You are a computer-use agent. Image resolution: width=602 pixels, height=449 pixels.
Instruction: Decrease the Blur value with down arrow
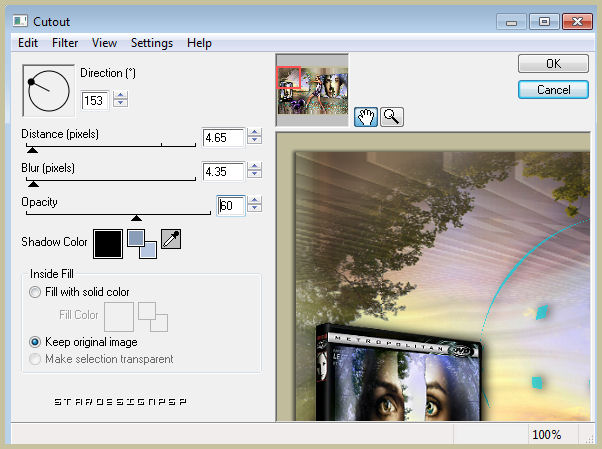coord(254,174)
